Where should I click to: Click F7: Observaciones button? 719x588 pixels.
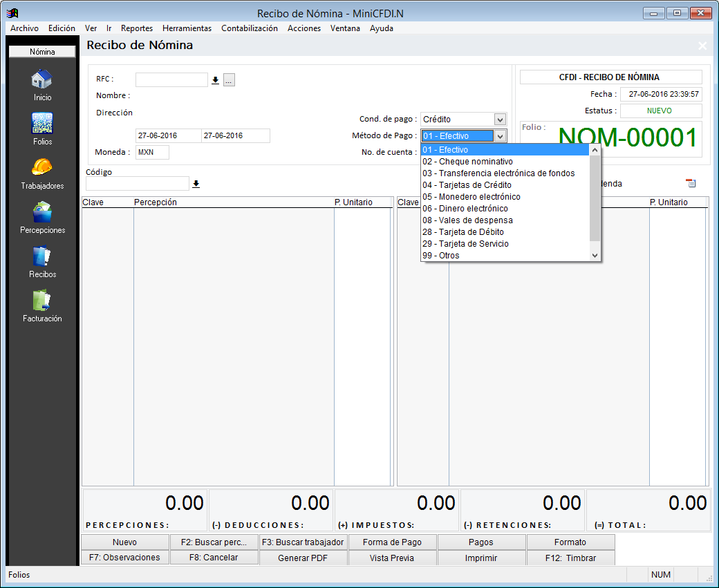pyautogui.click(x=124, y=558)
